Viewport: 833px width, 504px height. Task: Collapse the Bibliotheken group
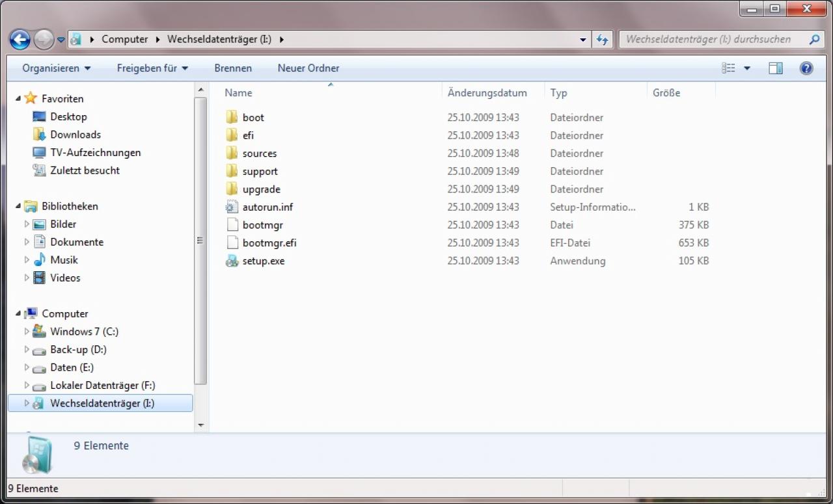(x=18, y=206)
